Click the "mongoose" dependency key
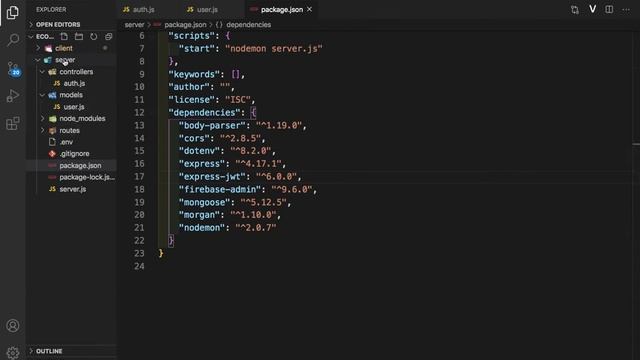The image size is (640, 360). coord(204,202)
